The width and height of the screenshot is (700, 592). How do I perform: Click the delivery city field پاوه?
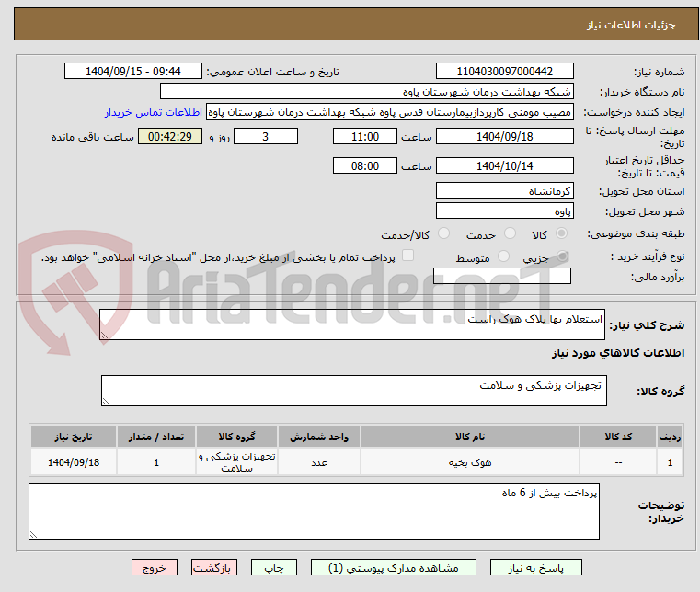(504, 211)
